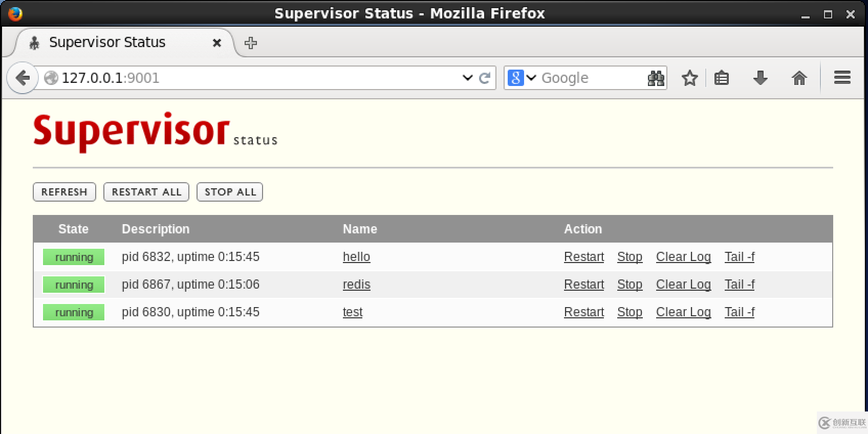Click the search binoculars icon
The height and width of the screenshot is (434, 868).
pos(656,78)
